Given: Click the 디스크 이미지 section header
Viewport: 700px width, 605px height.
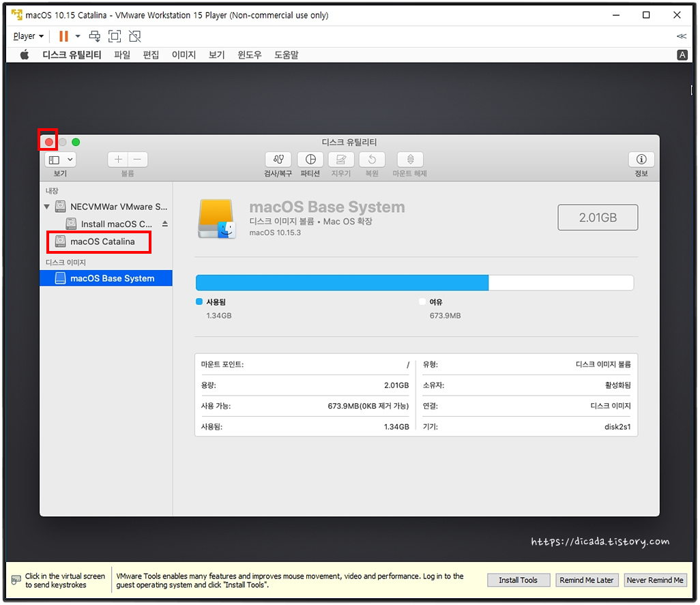Looking at the screenshot, I should coord(65,263).
